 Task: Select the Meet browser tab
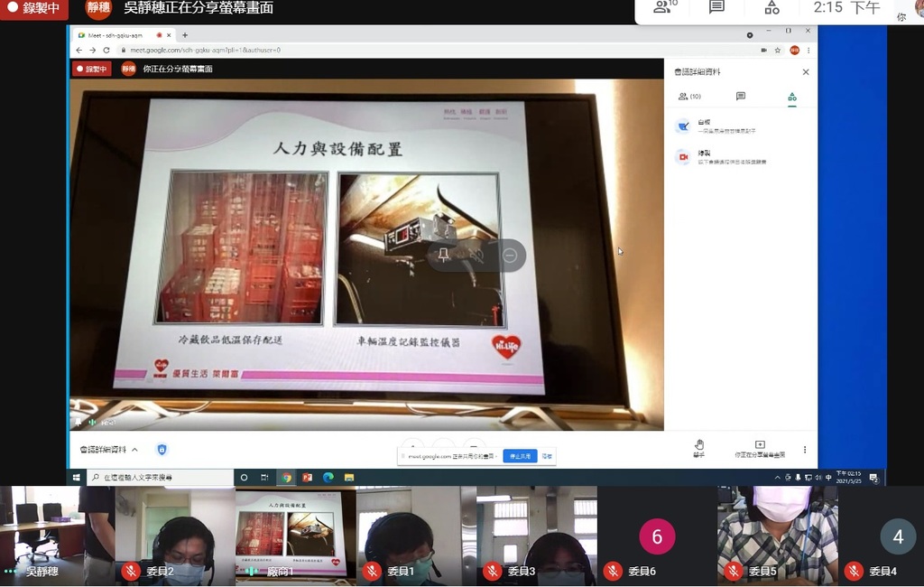click(125, 35)
